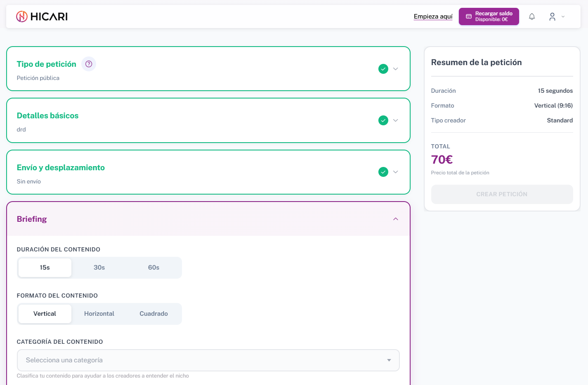Expand the Detalles básicos section chevron
This screenshot has height=385, width=588.
pyautogui.click(x=396, y=120)
